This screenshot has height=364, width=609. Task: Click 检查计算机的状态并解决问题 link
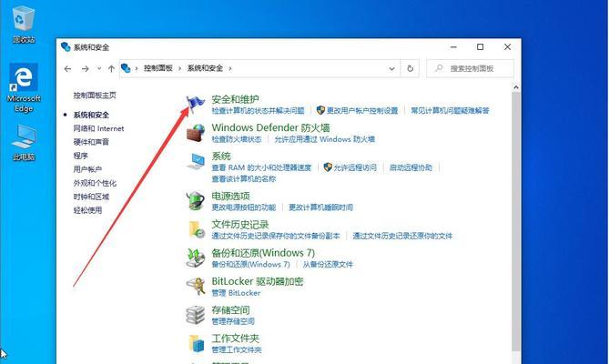pos(258,111)
